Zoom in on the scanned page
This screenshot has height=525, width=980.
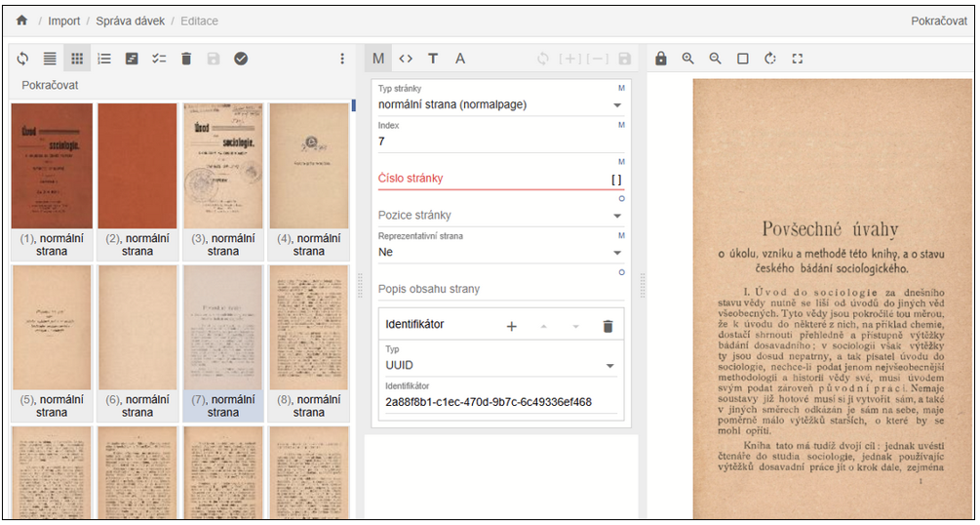[688, 59]
